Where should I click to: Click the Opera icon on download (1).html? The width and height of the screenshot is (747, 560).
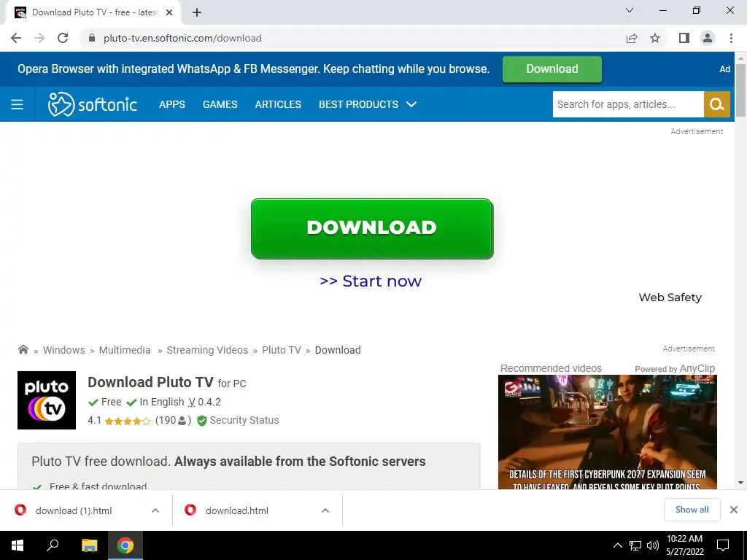pyautogui.click(x=20, y=510)
